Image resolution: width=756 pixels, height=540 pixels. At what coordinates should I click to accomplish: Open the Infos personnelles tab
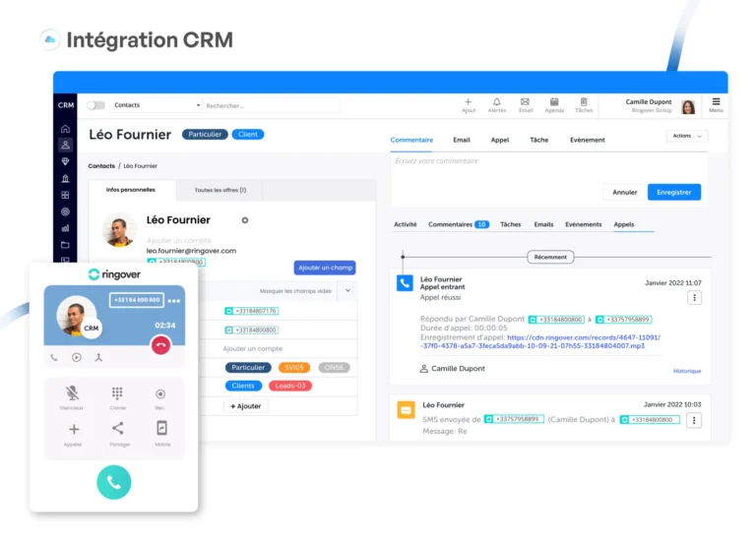pos(131,190)
